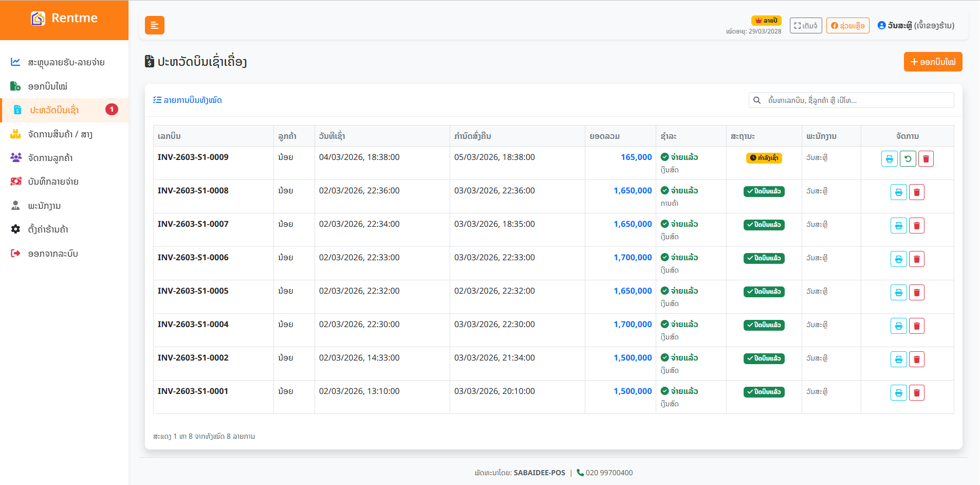Image resolution: width=980 pixels, height=485 pixels.
Task: Click the fullscreen 'ເຕັມຈໍ' button
Action: [805, 26]
